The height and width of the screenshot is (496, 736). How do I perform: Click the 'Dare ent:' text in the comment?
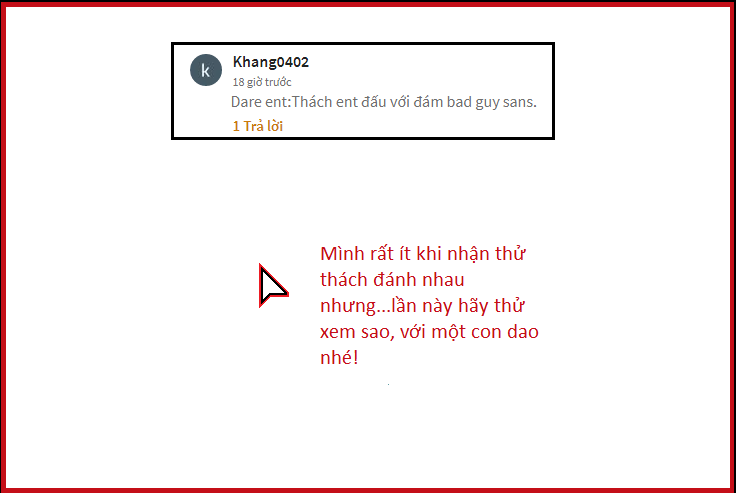(261, 102)
